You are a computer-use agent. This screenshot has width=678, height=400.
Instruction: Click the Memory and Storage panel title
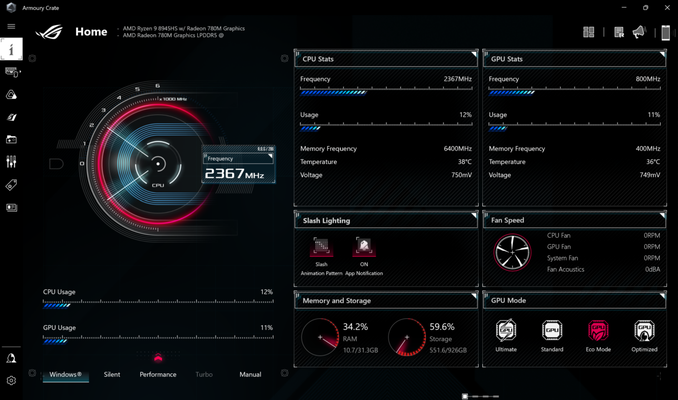click(336, 301)
